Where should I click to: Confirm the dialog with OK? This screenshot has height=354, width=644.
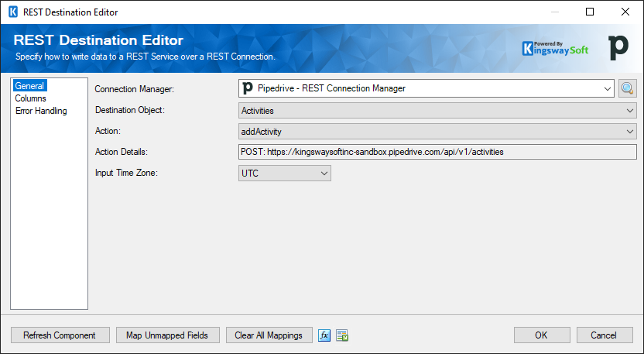click(x=541, y=335)
